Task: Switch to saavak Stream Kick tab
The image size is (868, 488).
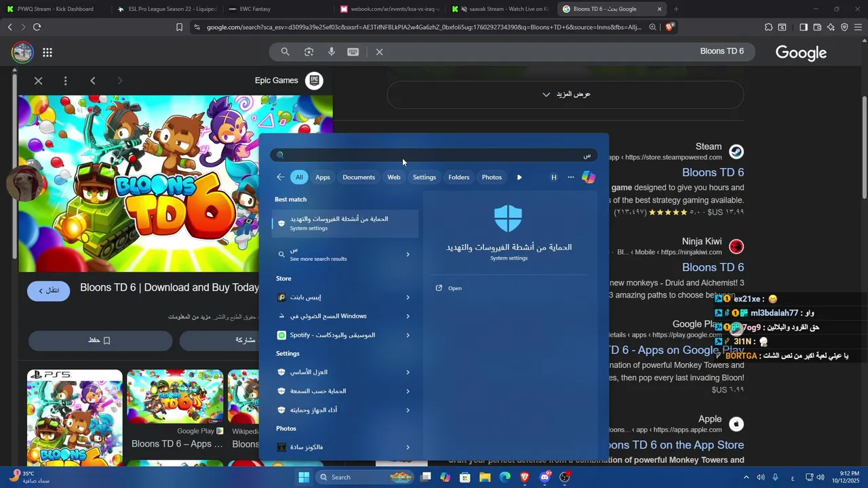Action: (500, 9)
